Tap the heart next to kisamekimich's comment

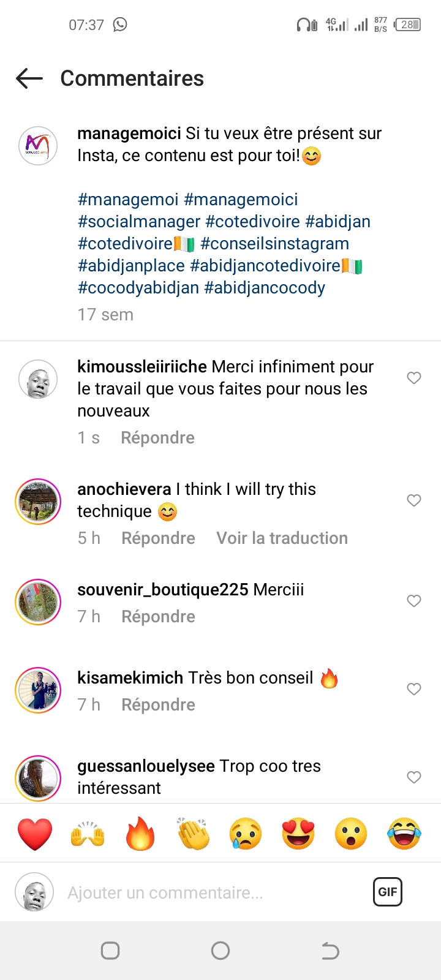[414, 689]
